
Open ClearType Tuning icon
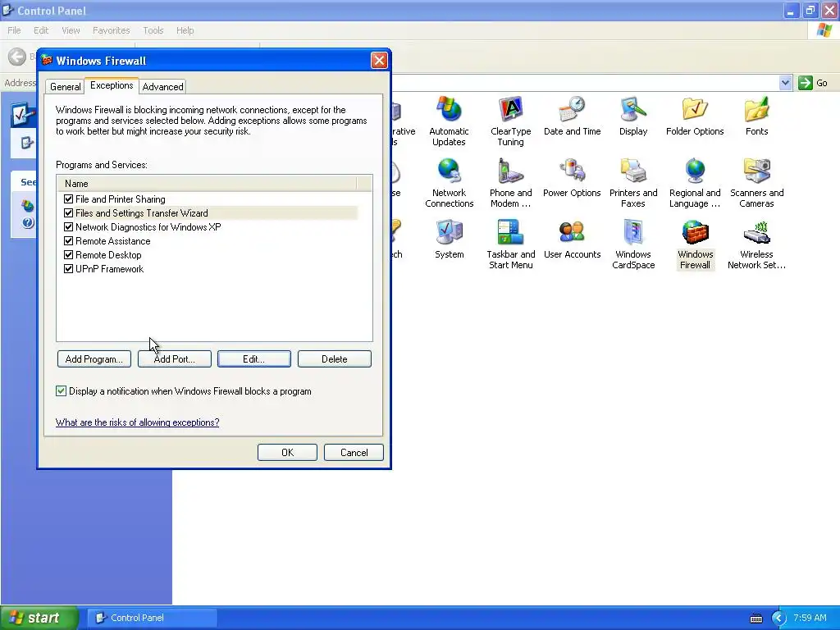click(x=510, y=121)
